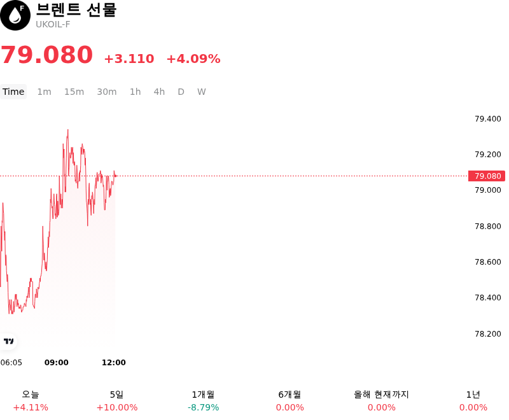Click the 오늘 +4.11% performance item
The width and height of the screenshot is (509, 420).
tap(31, 401)
